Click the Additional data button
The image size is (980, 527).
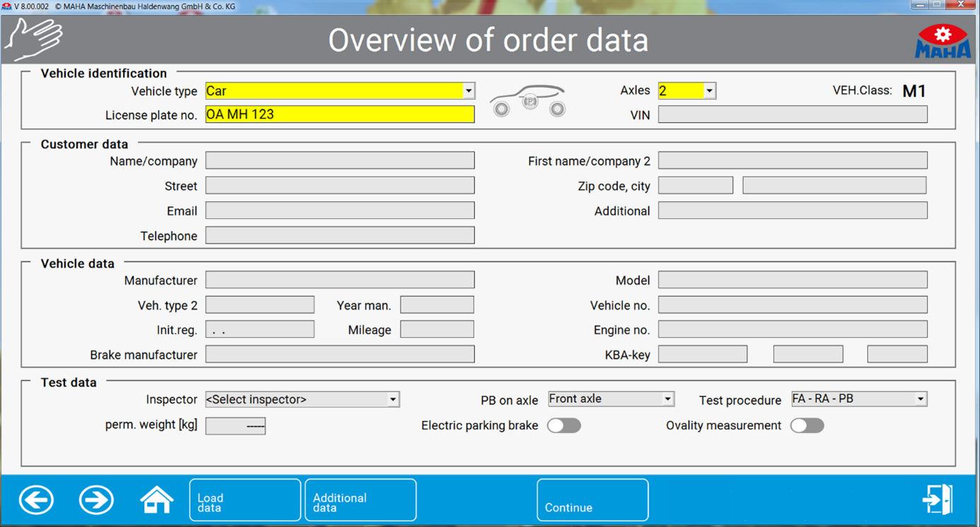tap(361, 500)
